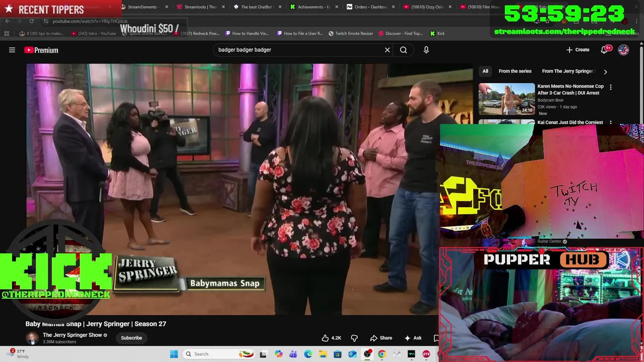
Task: Open Outlook from the taskbar
Action: (352, 354)
